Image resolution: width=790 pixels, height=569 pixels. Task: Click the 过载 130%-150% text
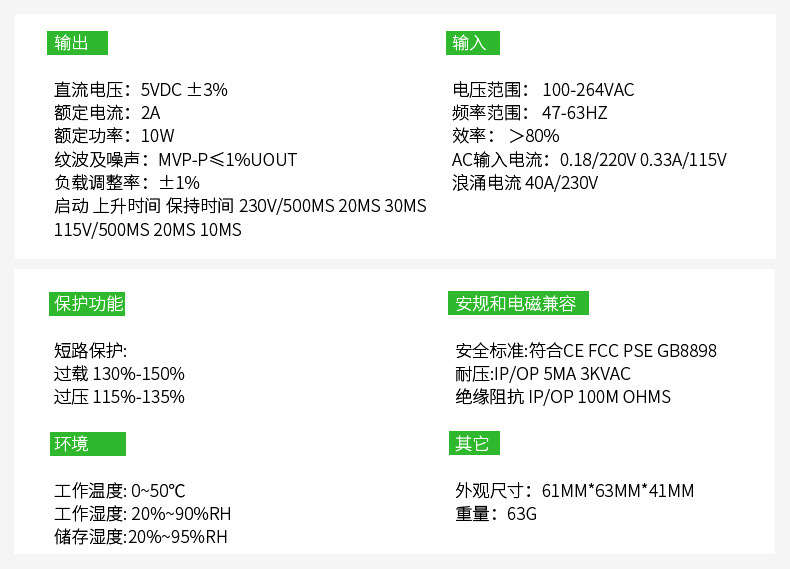click(119, 374)
